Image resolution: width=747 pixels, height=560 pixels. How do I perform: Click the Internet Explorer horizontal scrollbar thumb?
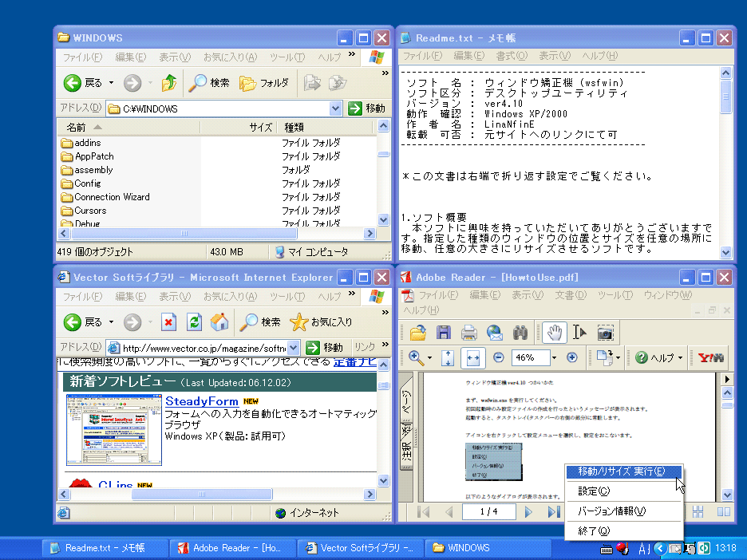202,494
